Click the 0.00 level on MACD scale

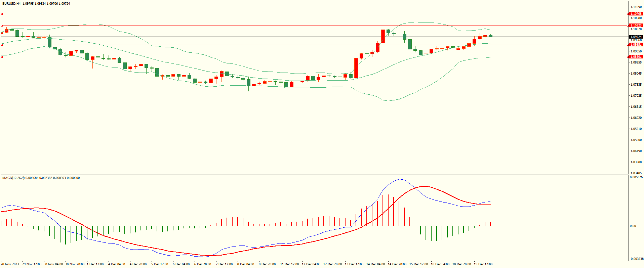click(x=633, y=226)
